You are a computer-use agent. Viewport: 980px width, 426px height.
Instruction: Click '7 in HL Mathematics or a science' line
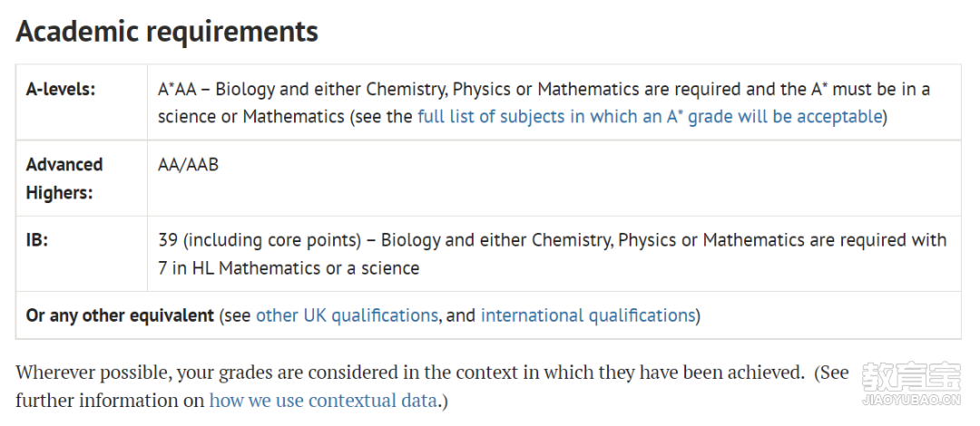click(x=289, y=268)
